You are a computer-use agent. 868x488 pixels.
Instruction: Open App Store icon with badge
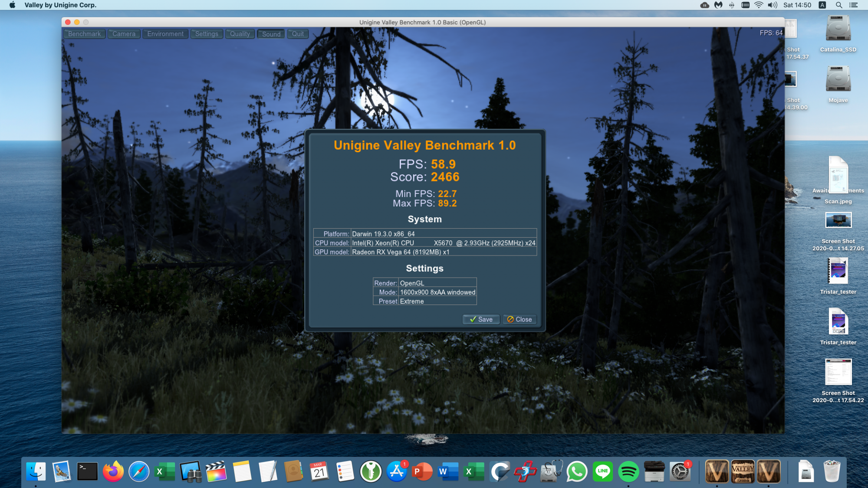coord(397,472)
